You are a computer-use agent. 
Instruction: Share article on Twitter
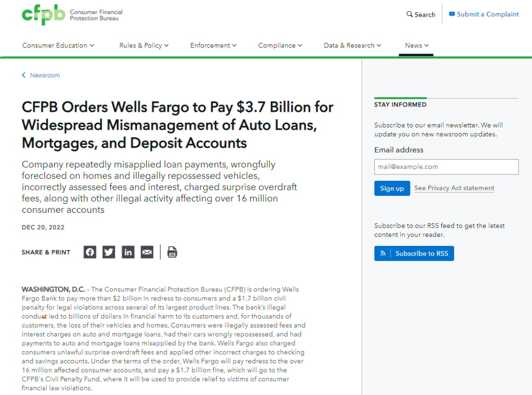coord(109,252)
